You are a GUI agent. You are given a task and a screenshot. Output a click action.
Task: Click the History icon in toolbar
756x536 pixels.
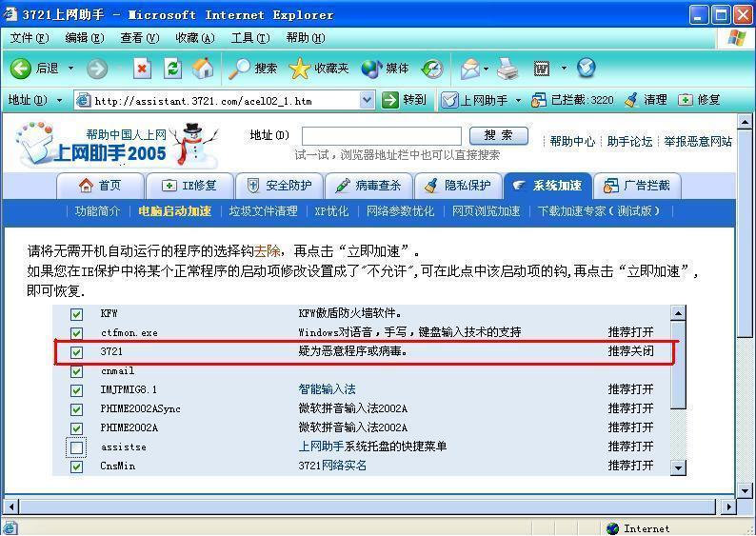432,69
